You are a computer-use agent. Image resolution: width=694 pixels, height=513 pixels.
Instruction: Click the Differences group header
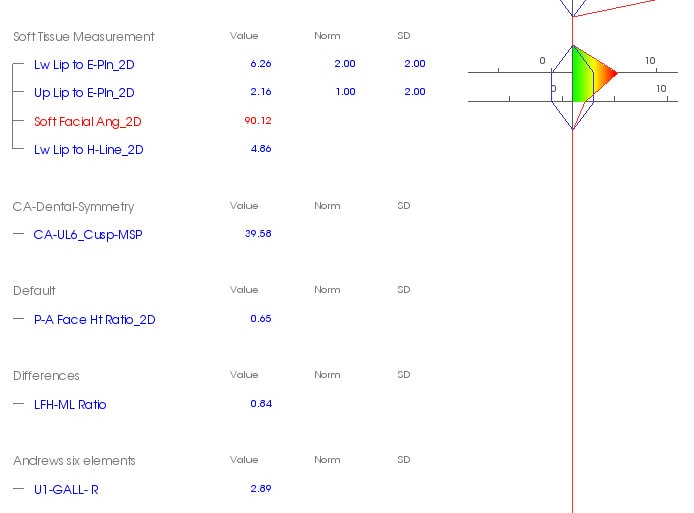[46, 376]
